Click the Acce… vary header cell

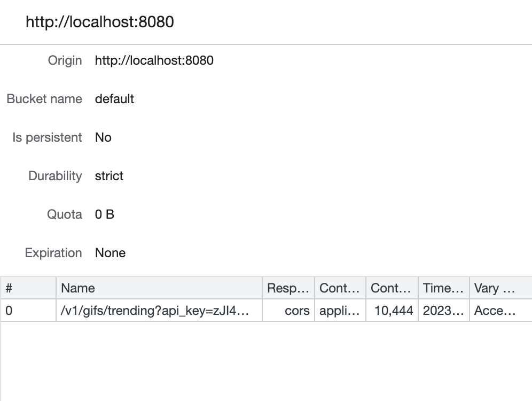(501, 310)
